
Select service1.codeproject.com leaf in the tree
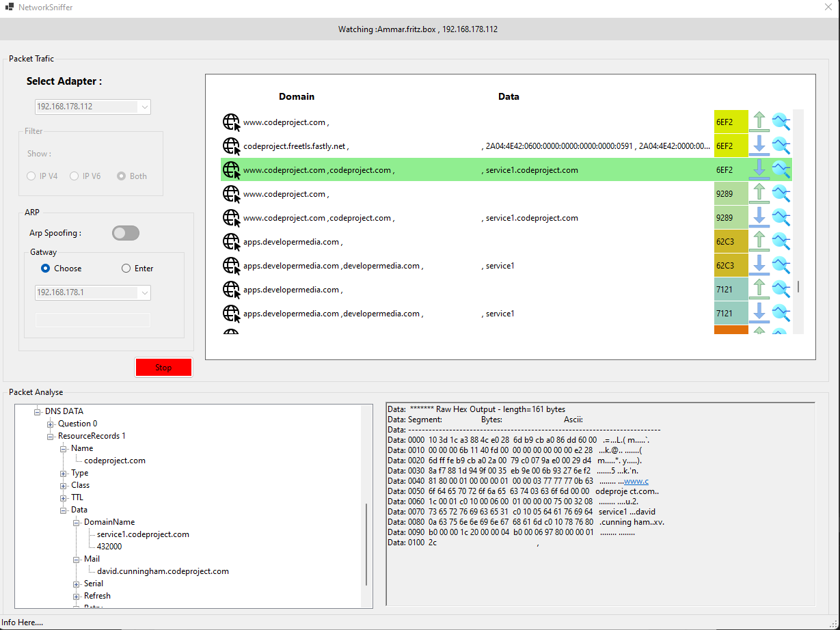pyautogui.click(x=143, y=534)
